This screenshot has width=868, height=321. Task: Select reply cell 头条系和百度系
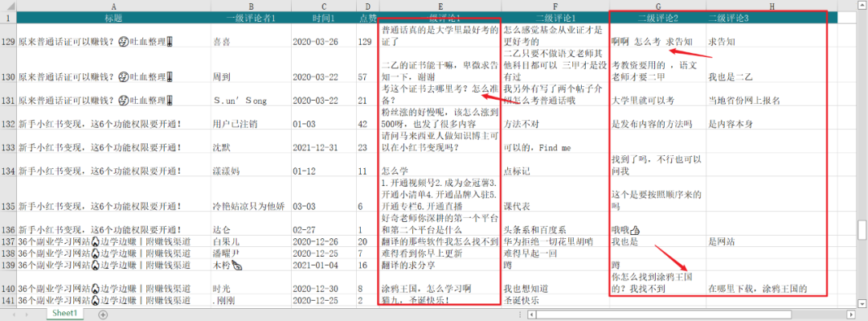(555, 224)
